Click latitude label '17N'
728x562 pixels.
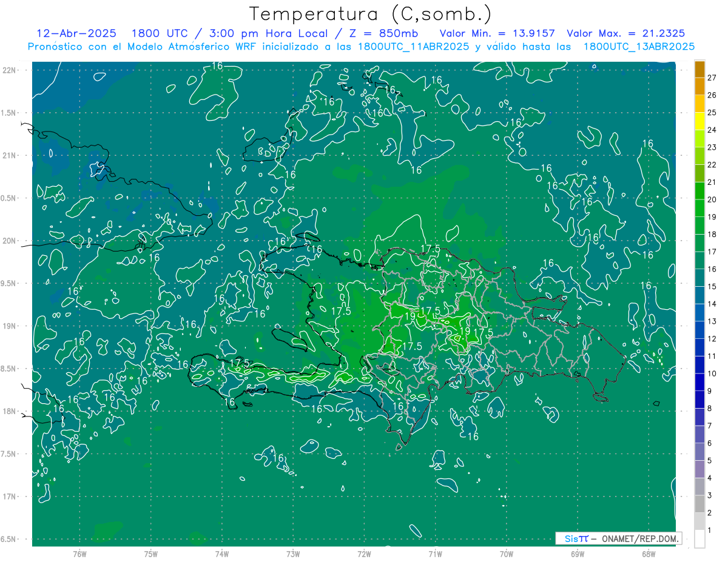click(10, 497)
